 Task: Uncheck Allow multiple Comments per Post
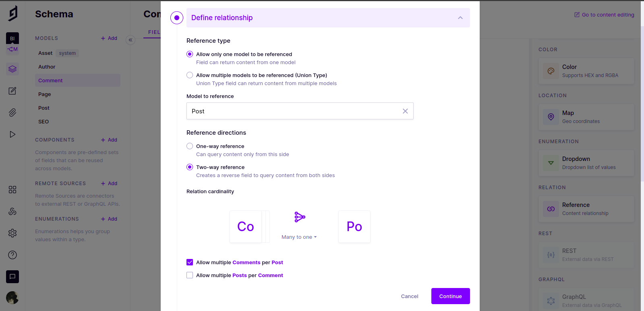(x=190, y=262)
